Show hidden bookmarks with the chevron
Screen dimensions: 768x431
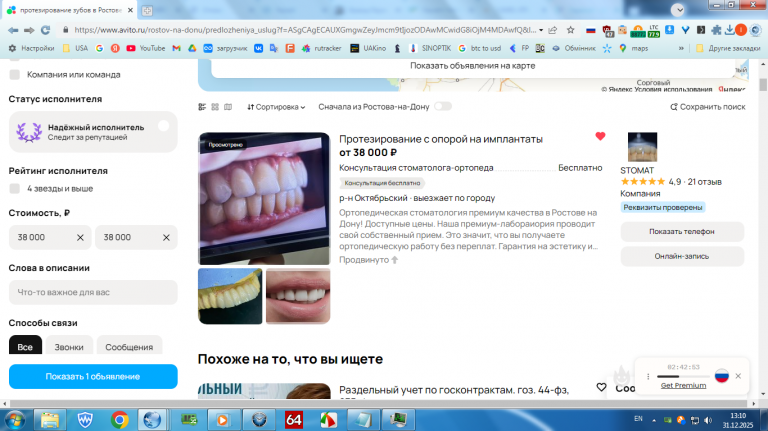pos(681,48)
